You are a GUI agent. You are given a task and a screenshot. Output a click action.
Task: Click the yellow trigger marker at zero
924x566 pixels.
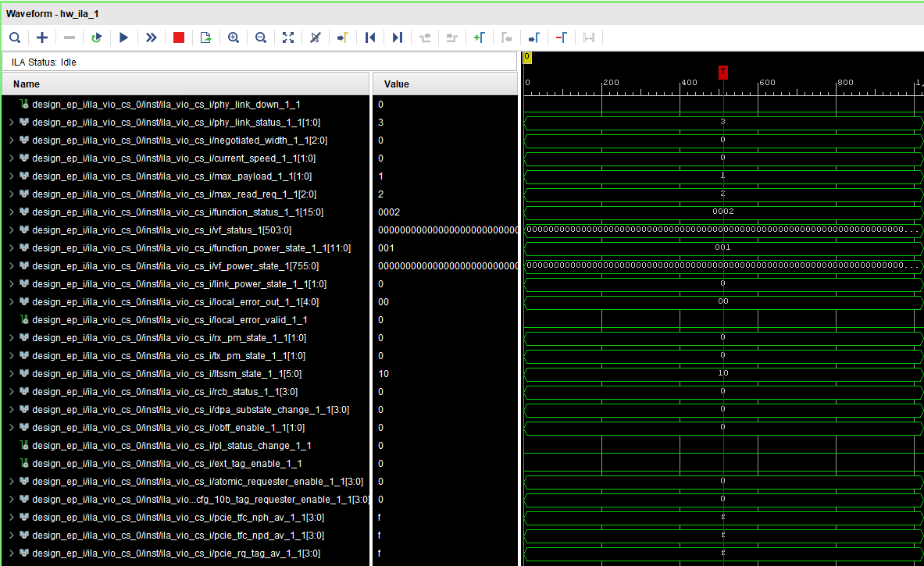click(x=527, y=57)
